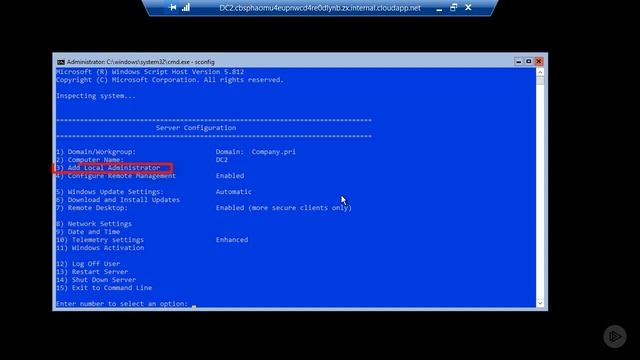Click the 'Date and Time' option line
Screen dimensions: 640x360
point(88,232)
